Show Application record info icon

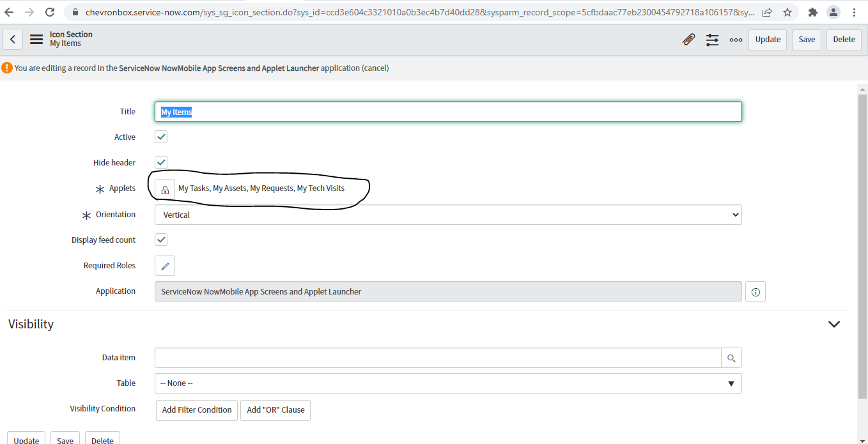point(756,291)
